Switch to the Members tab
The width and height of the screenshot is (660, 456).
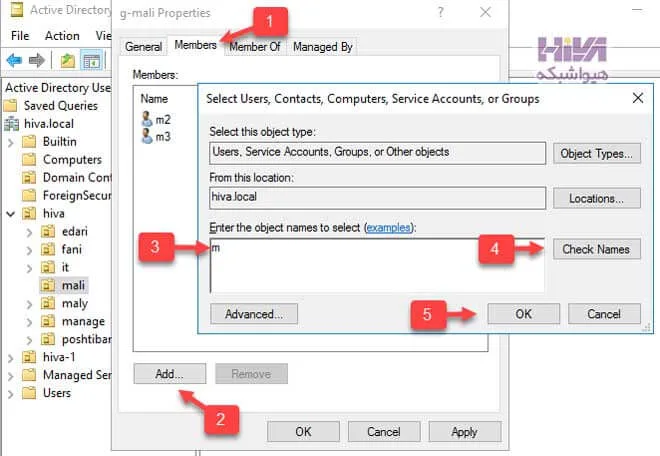tap(195, 45)
